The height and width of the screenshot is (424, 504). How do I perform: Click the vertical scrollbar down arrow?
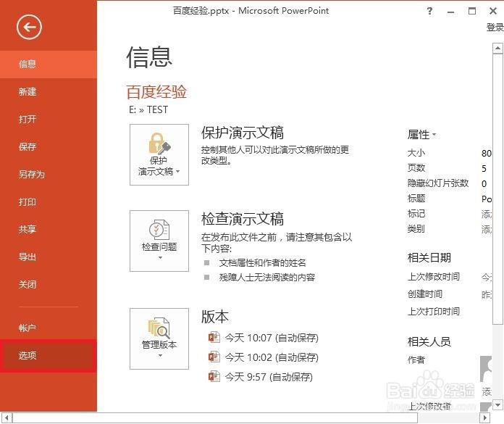coord(497,404)
